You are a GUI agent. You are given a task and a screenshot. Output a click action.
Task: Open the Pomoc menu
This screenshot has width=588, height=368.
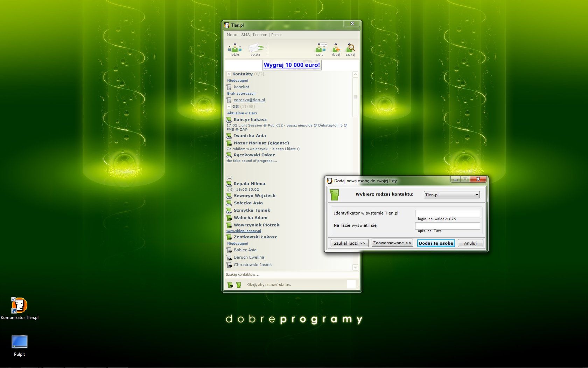[276, 35]
